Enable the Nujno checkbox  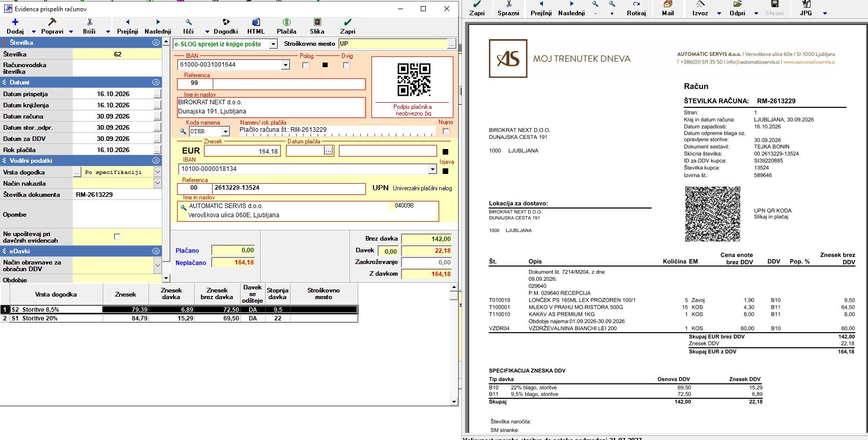[446, 131]
